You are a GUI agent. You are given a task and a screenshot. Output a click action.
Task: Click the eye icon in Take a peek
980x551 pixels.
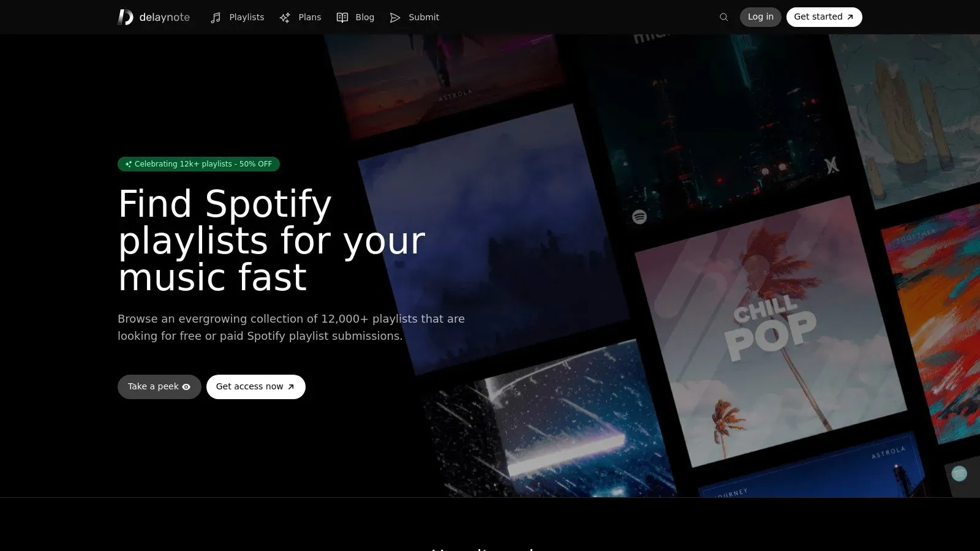[186, 387]
